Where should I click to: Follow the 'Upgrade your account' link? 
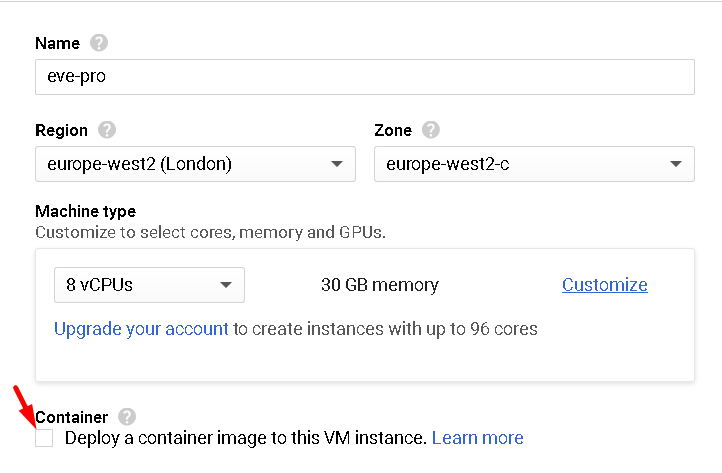141,329
